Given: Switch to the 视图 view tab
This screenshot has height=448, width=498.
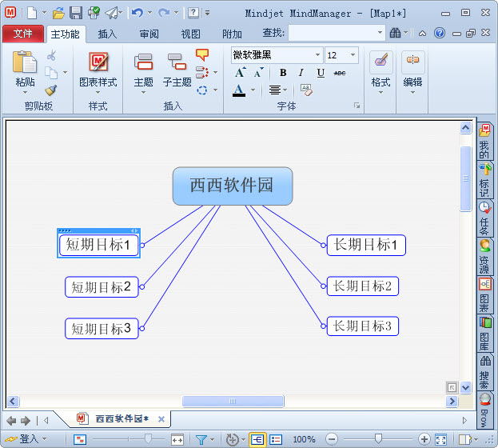Looking at the screenshot, I should 190,34.
